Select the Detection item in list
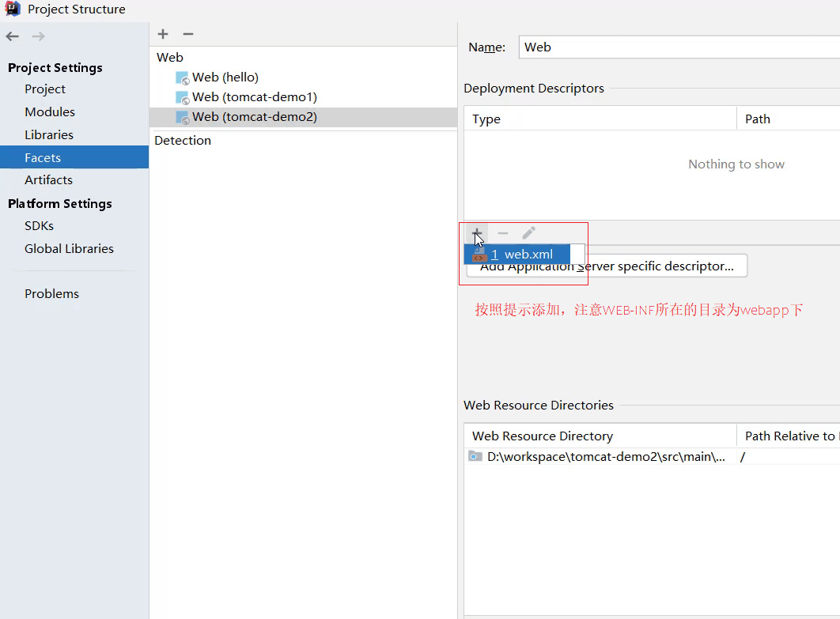Screen dimensions: 840x619 click(183, 141)
